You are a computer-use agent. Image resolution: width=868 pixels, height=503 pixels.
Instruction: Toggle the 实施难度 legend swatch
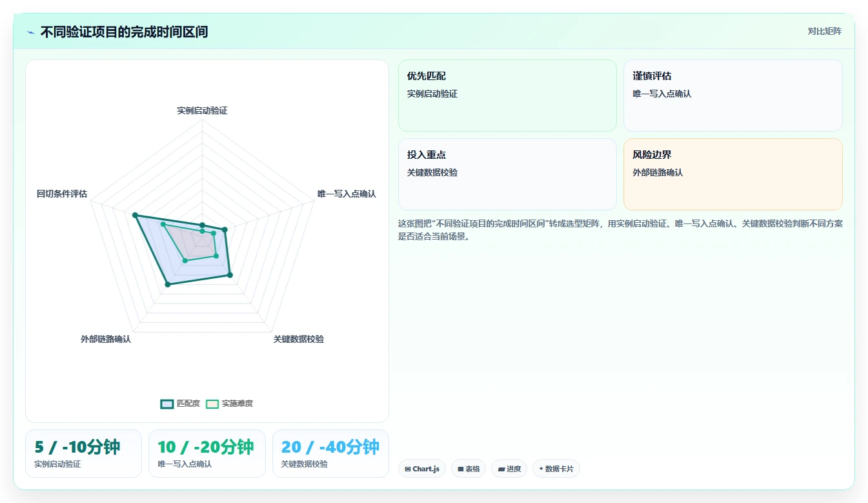[x=212, y=404]
